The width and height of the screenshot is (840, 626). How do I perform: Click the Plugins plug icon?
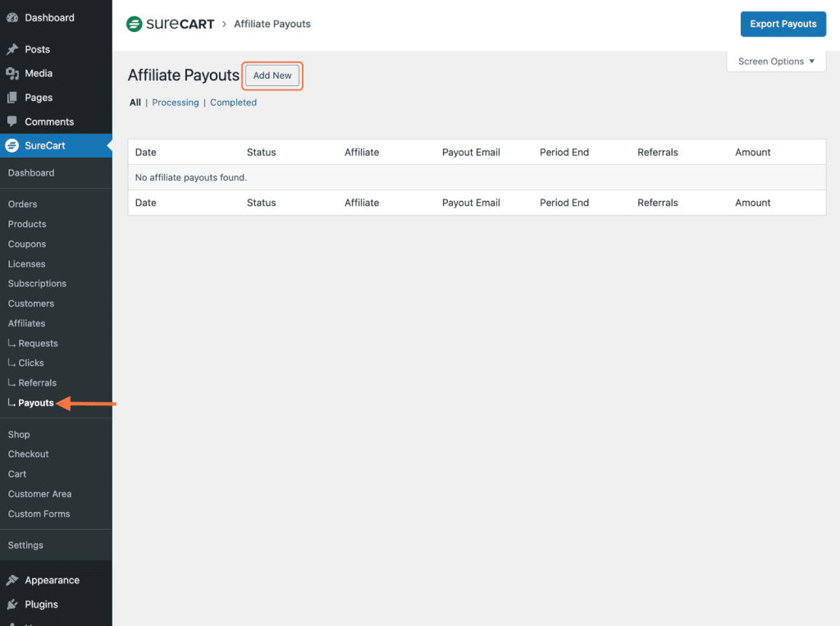pyautogui.click(x=12, y=605)
